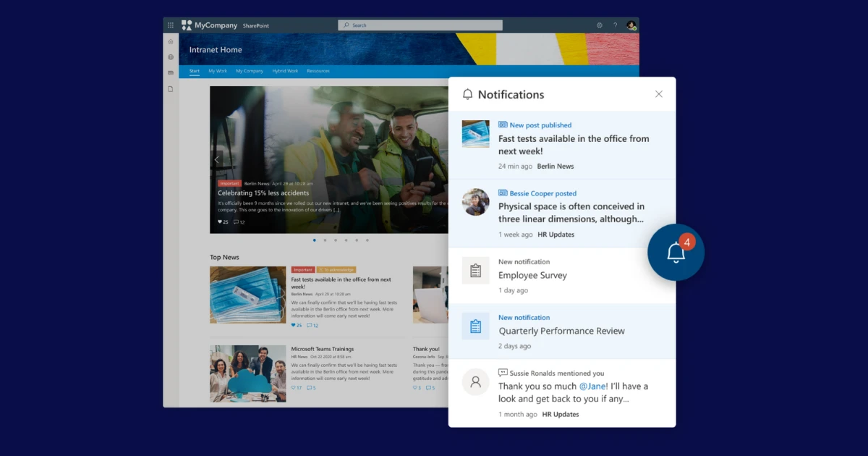Toggle like on the Thank you! post
868x456 pixels.
point(416,388)
